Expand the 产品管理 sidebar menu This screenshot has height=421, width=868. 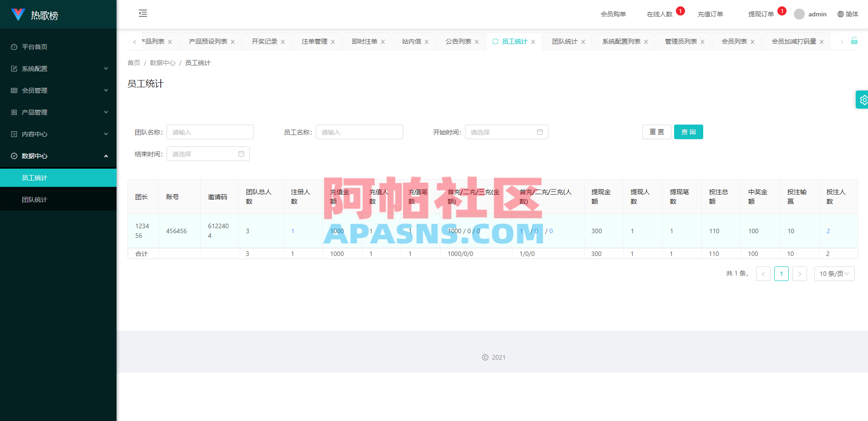point(58,112)
